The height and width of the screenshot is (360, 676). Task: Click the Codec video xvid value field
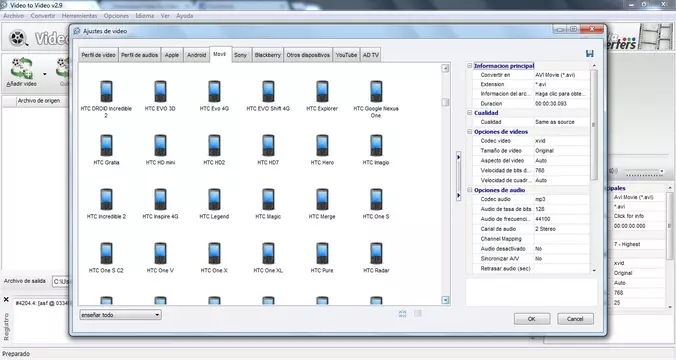[561, 141]
